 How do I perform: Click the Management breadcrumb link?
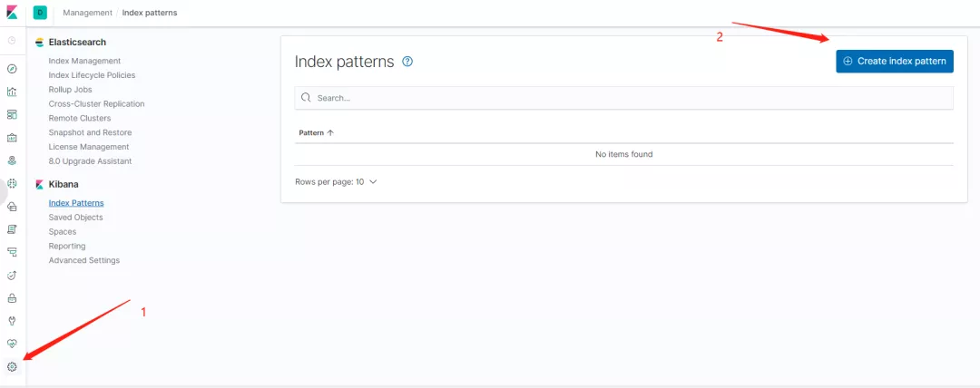(87, 13)
